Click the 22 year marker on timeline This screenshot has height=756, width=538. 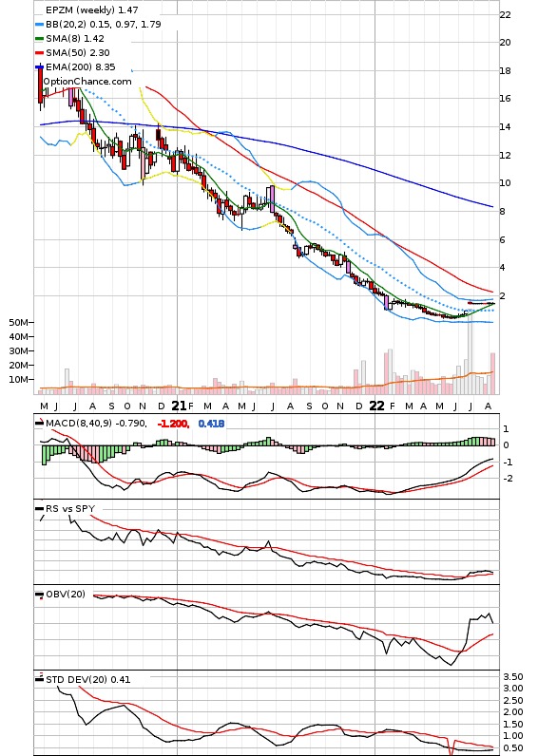376,406
